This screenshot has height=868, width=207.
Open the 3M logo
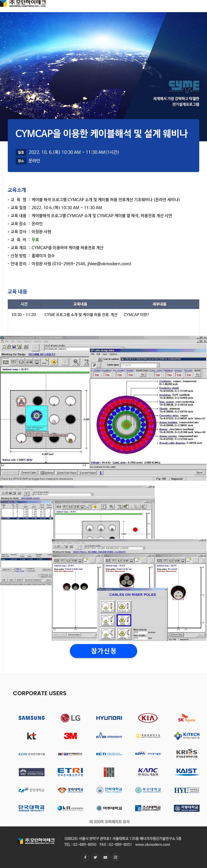70,736
